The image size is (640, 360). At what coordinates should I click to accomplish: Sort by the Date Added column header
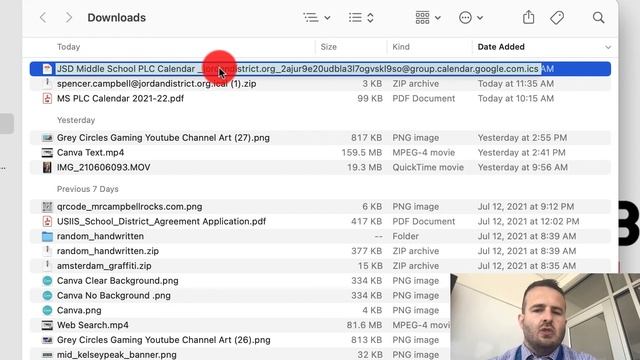(x=501, y=47)
